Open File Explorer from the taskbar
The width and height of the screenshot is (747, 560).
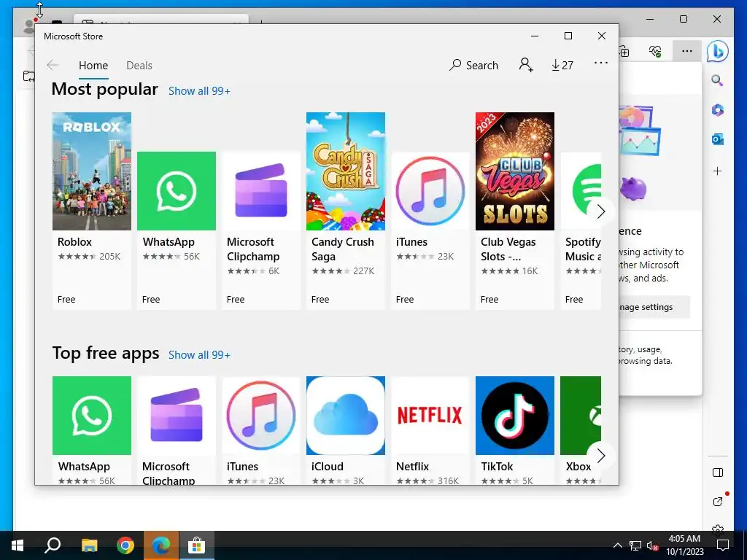coord(89,545)
